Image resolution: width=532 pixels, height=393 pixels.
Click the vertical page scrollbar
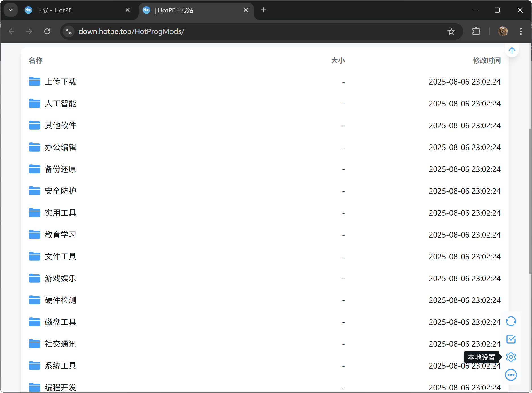[x=530, y=199]
